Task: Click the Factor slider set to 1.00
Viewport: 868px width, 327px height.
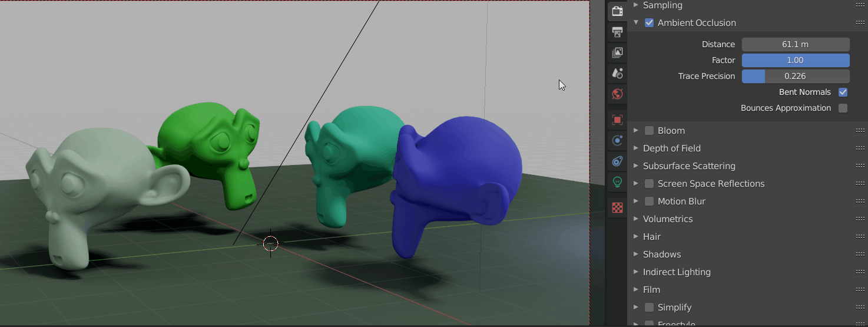Action: [796, 60]
